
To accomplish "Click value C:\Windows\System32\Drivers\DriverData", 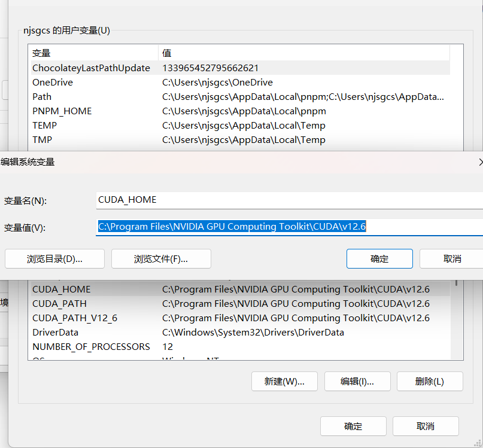I will [x=253, y=333].
